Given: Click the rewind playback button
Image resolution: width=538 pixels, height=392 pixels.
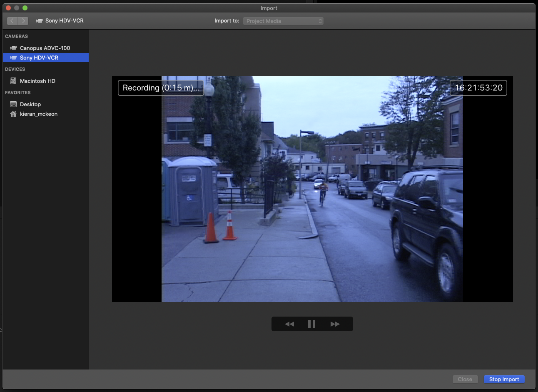Looking at the screenshot, I should coord(289,324).
